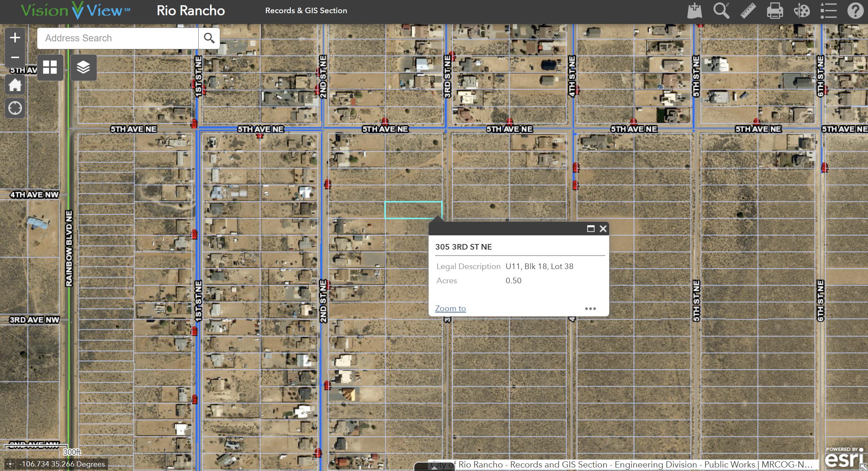Image resolution: width=868 pixels, height=471 pixels.
Task: Open the popup's three-dot actions menu
Action: click(x=590, y=309)
